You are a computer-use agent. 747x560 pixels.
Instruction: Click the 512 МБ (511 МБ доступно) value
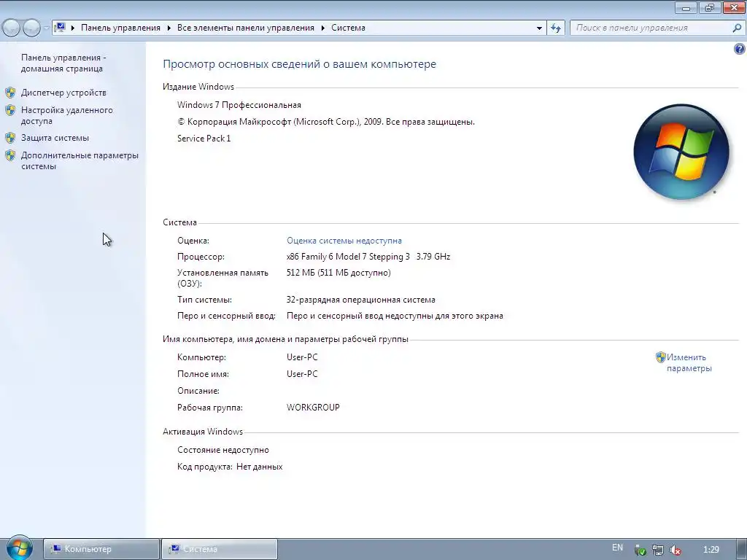pos(338,273)
